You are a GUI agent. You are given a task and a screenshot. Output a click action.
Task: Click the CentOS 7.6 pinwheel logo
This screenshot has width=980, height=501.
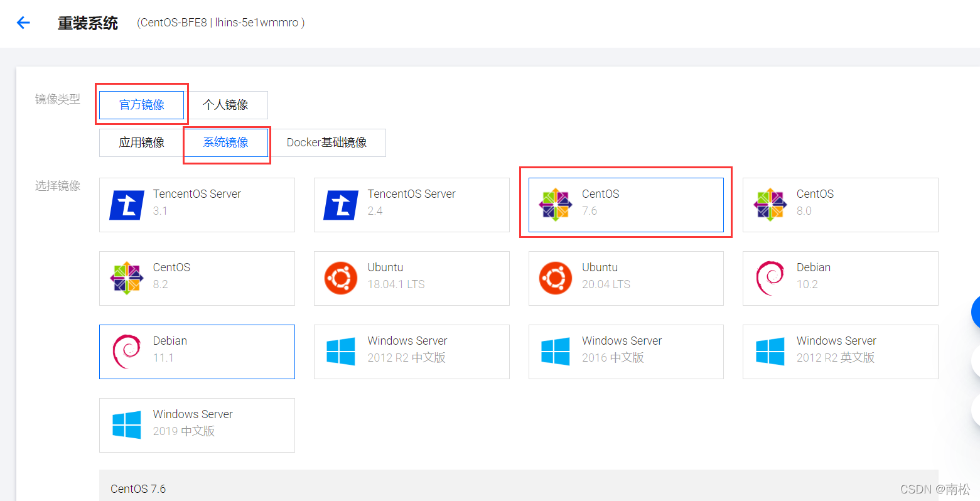click(556, 205)
